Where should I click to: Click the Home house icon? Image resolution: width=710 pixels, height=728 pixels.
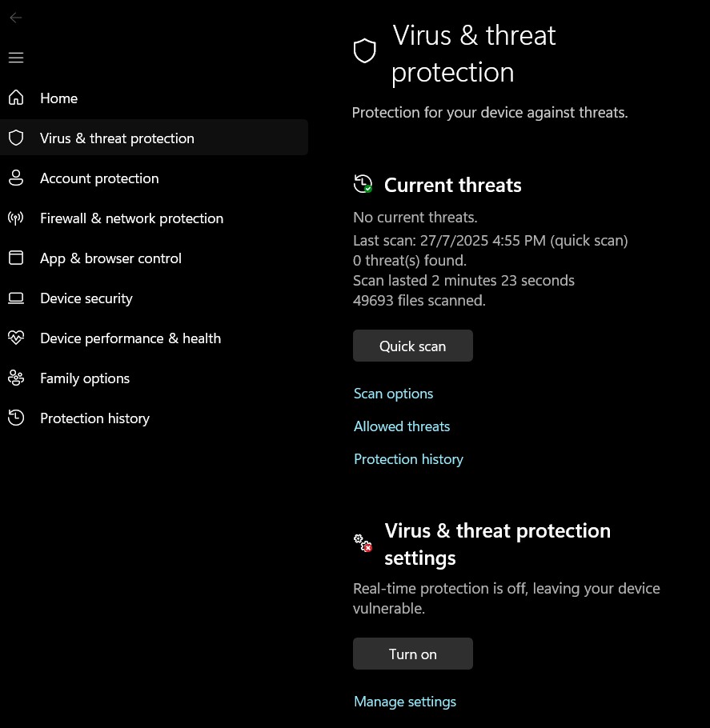click(16, 98)
